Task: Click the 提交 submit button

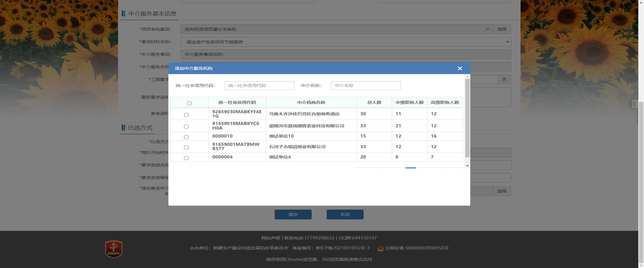Action: point(293,215)
